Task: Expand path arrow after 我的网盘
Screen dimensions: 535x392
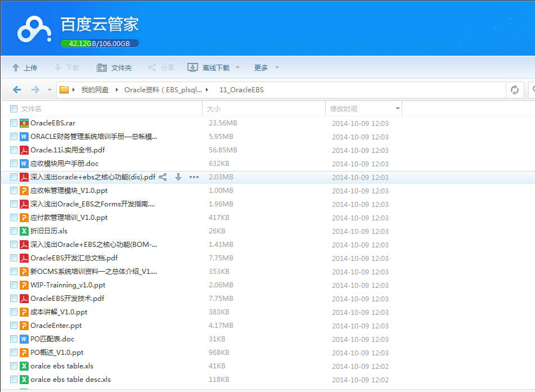Action: tap(116, 90)
